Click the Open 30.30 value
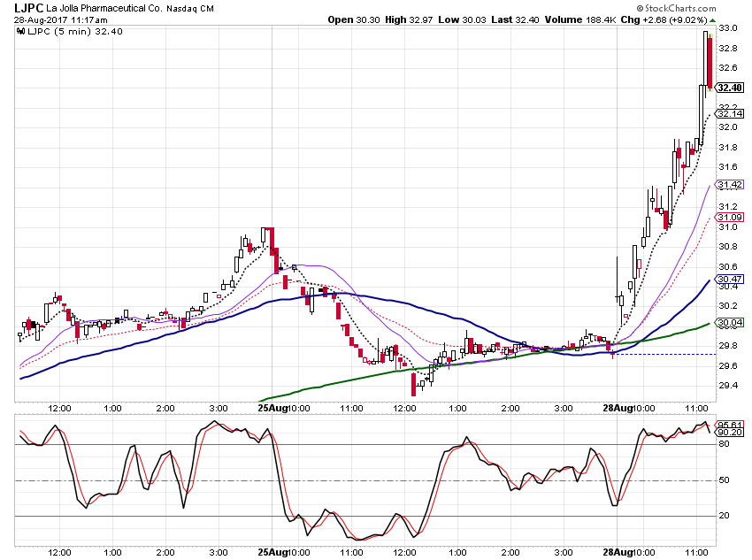Viewport: 752px width, 560px height. click(x=354, y=20)
